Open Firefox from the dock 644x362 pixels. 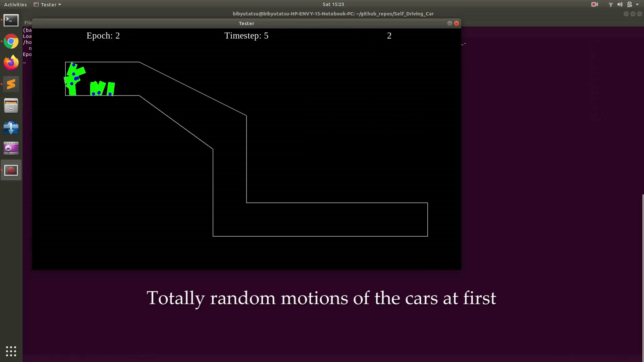(11, 63)
